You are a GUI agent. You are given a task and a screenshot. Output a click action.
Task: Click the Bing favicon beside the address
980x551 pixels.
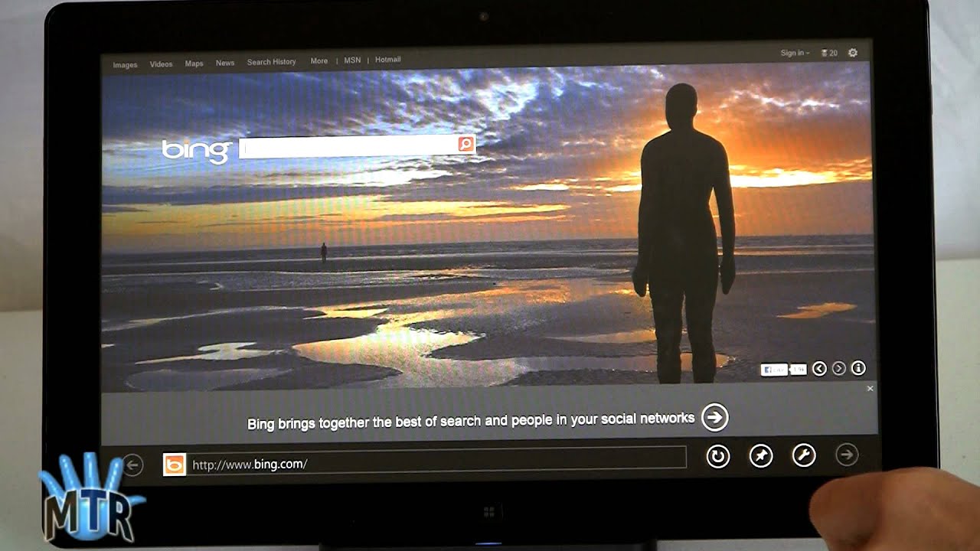175,465
